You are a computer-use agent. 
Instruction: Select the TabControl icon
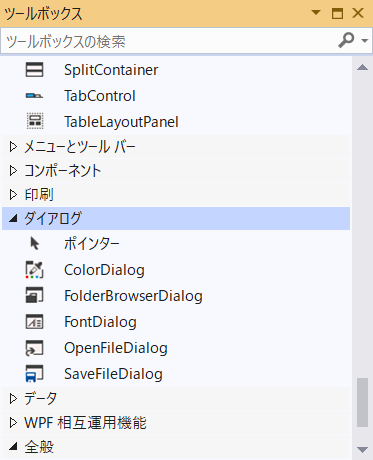(34, 96)
